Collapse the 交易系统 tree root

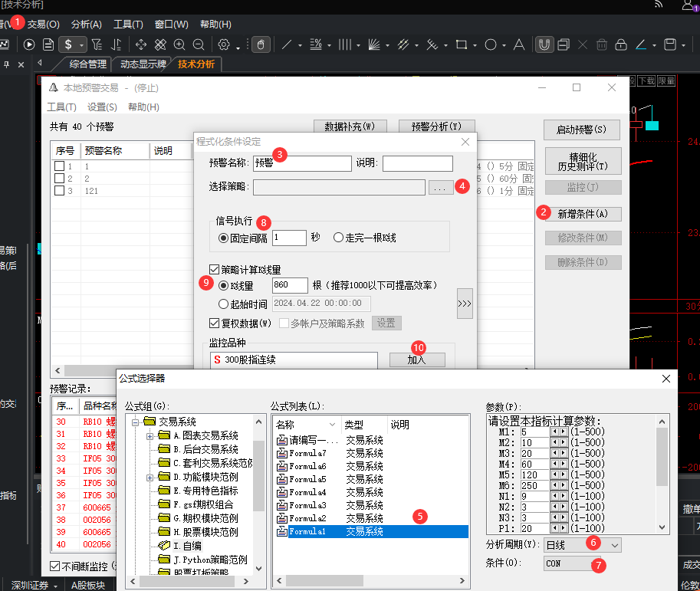pos(135,422)
